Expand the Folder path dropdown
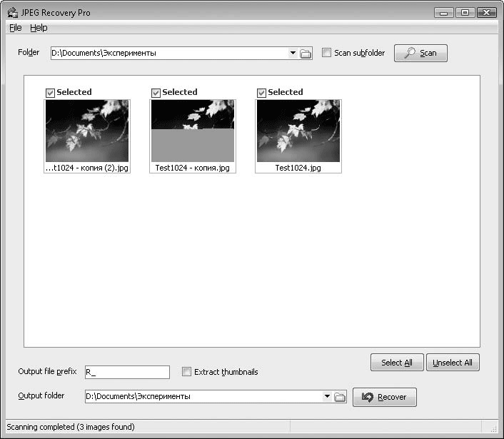 pos(293,54)
